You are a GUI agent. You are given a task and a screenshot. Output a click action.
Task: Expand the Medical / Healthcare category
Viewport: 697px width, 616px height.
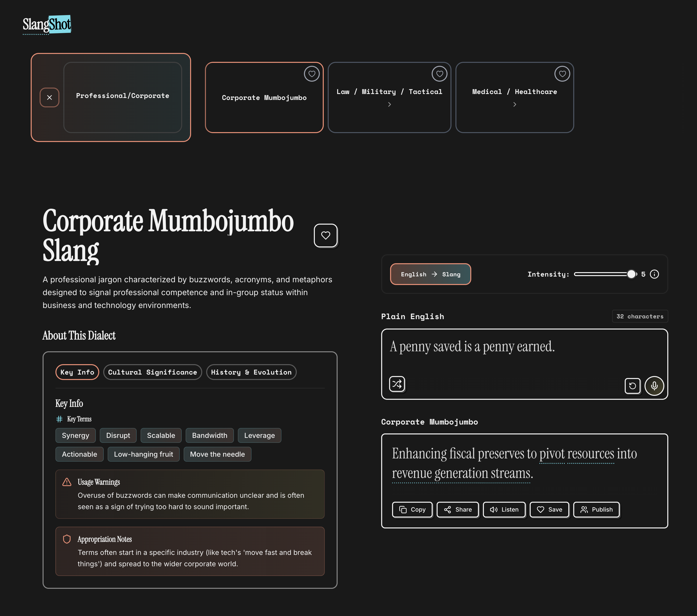click(x=514, y=105)
